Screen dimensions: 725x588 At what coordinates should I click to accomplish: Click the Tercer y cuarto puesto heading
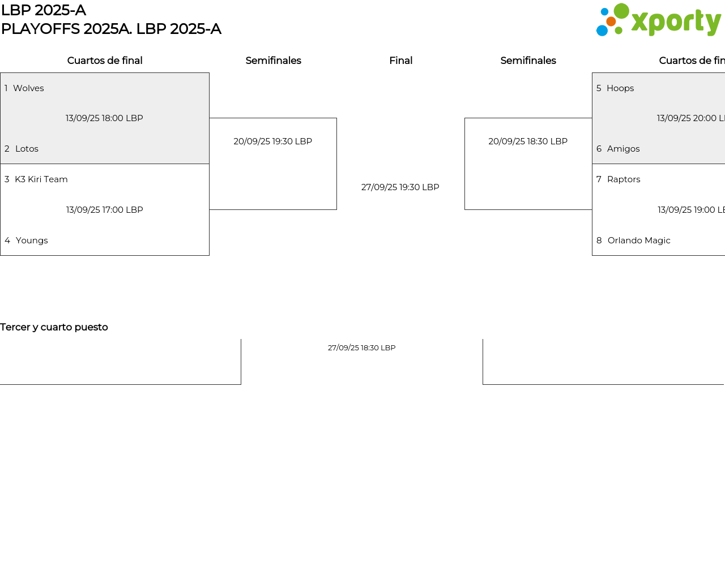coord(54,327)
